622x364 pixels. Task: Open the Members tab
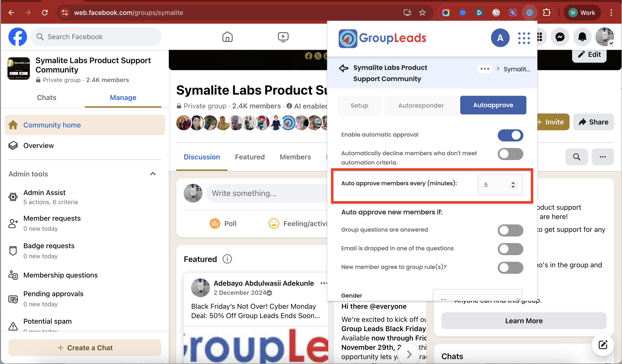pyautogui.click(x=295, y=157)
